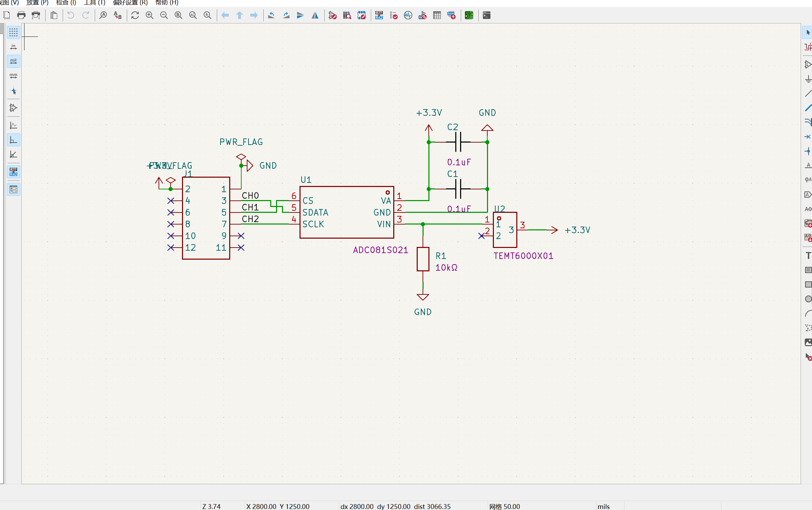Toggle the hierarchy navigator panel
This screenshot has height=510, width=812.
click(13, 189)
